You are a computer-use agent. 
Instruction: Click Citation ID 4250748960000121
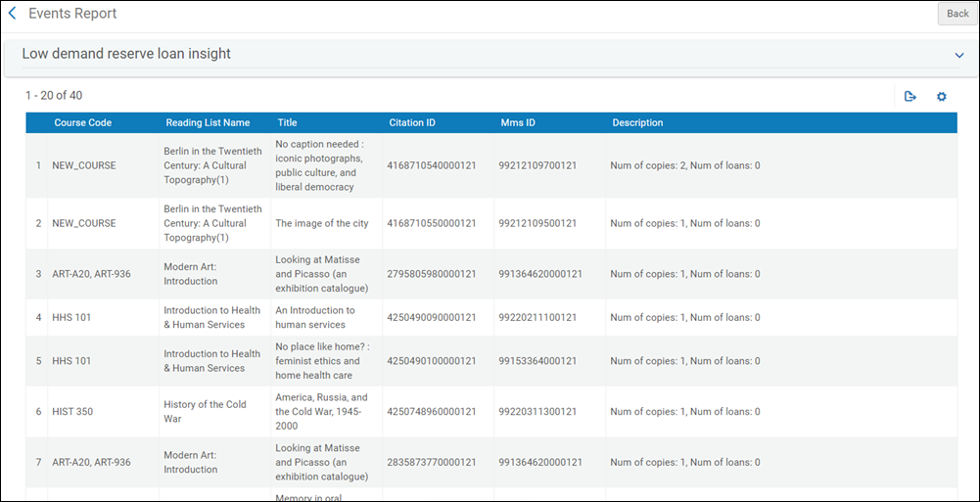point(432,411)
